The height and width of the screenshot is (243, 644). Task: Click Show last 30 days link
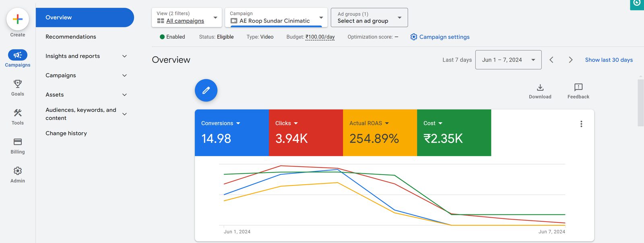coord(609,60)
